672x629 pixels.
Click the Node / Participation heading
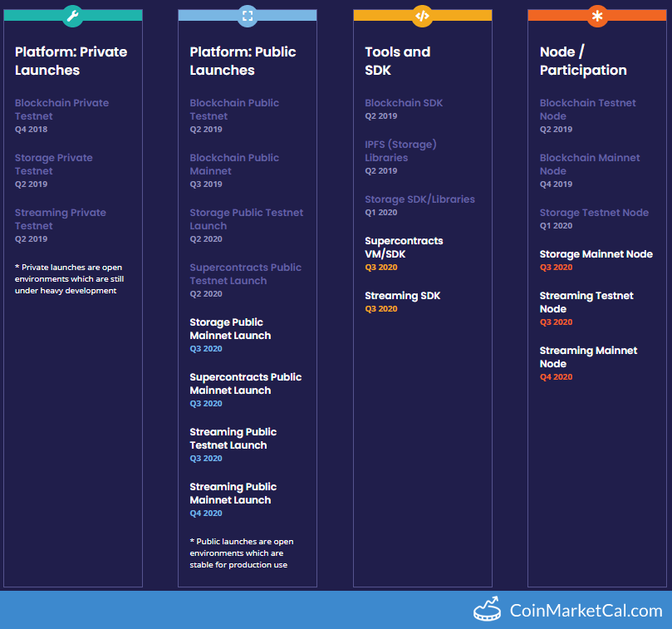pos(583,61)
